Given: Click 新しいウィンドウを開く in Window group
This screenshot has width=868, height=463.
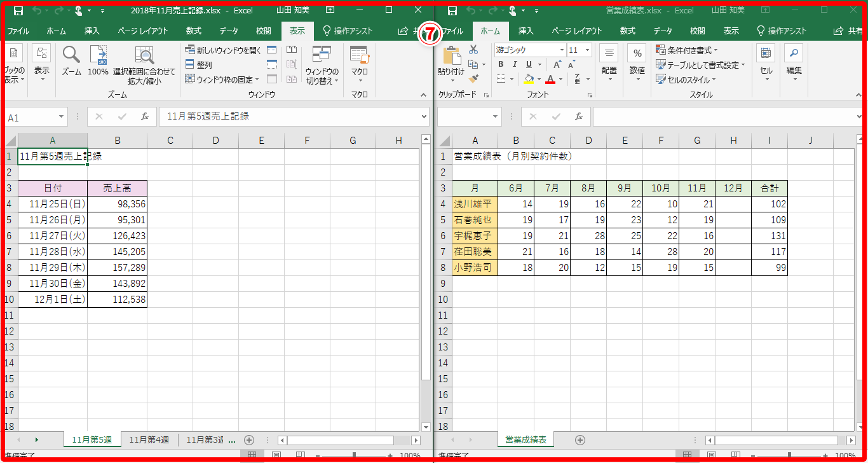Looking at the screenshot, I should (223, 50).
